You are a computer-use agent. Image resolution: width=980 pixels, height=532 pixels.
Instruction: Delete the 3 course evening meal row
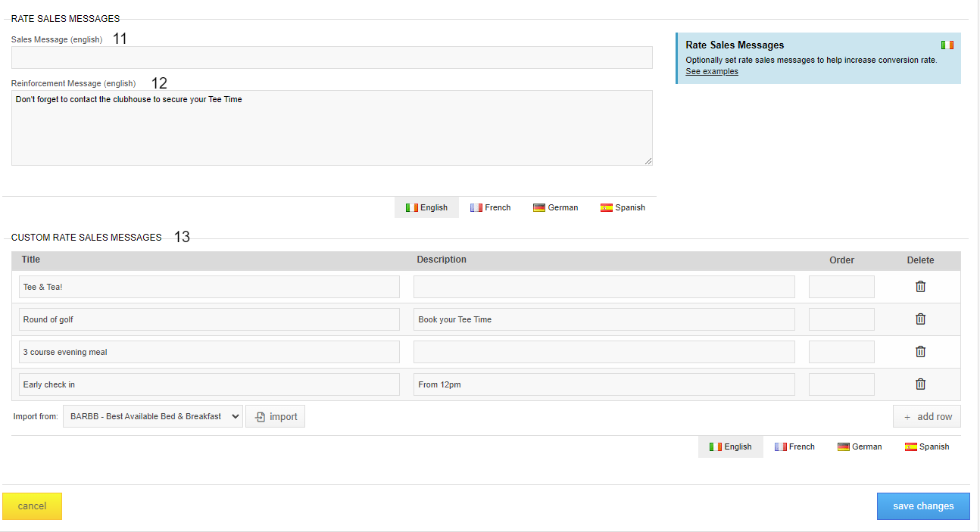tap(920, 352)
